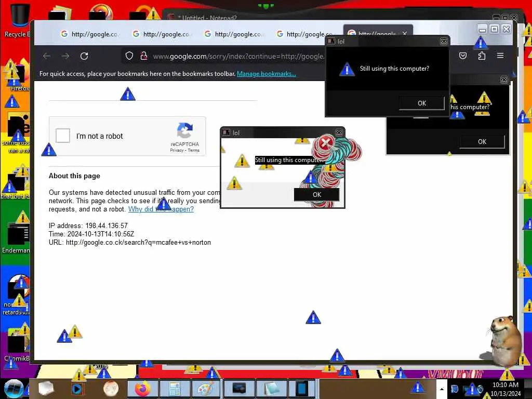
Task: Click OK in the white lol dialog
Action: pyautogui.click(x=316, y=194)
